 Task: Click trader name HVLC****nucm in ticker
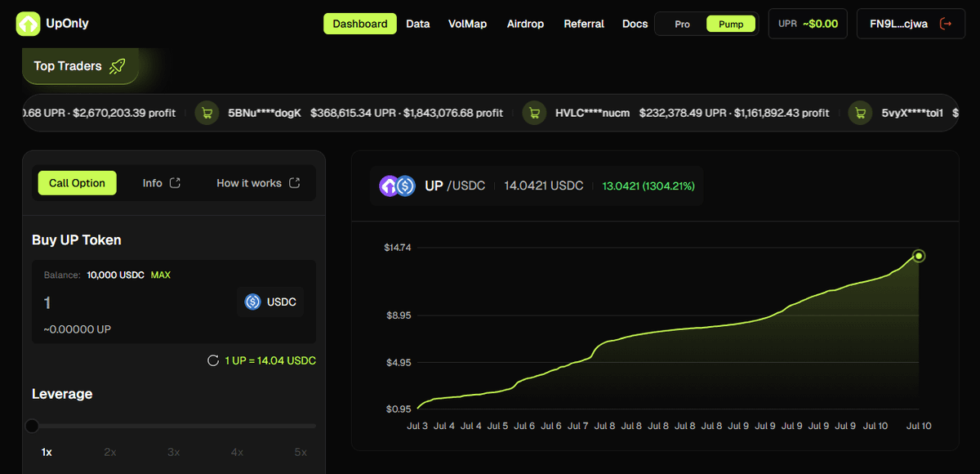click(593, 113)
